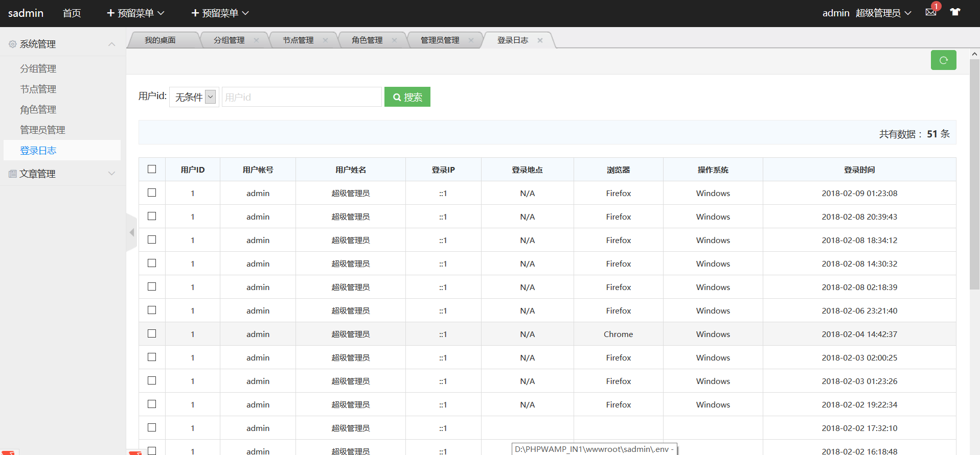This screenshot has width=980, height=455.
Task: Focus the 用户id search input field
Action: pyautogui.click(x=302, y=97)
